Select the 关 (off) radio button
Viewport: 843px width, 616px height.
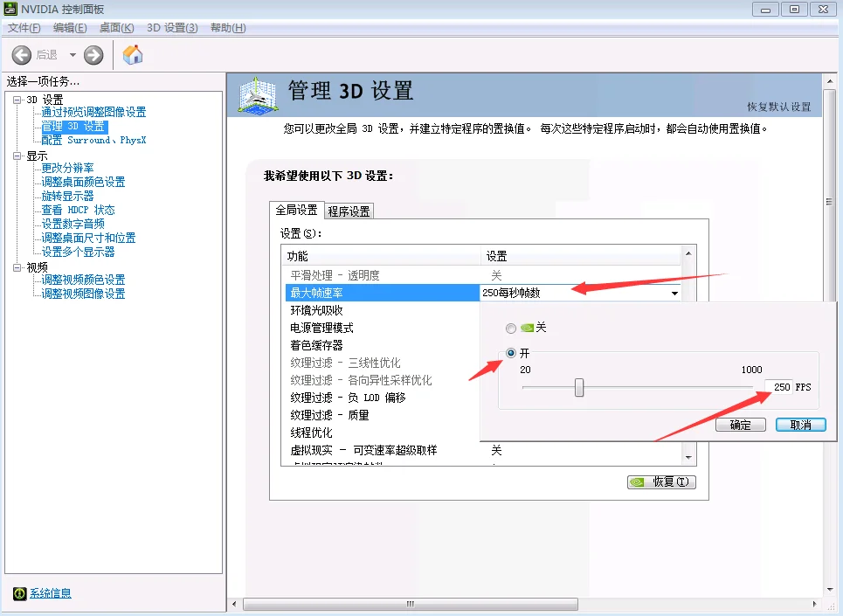pos(511,328)
